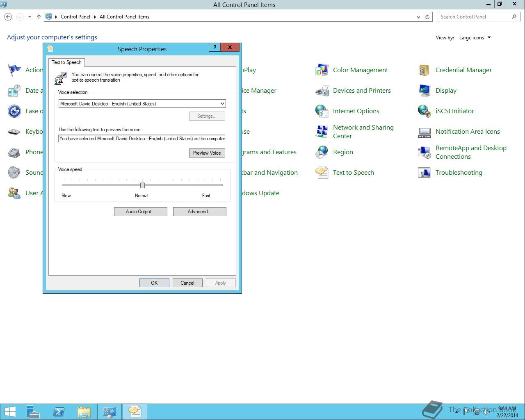Open Advanced speech settings

point(199,212)
